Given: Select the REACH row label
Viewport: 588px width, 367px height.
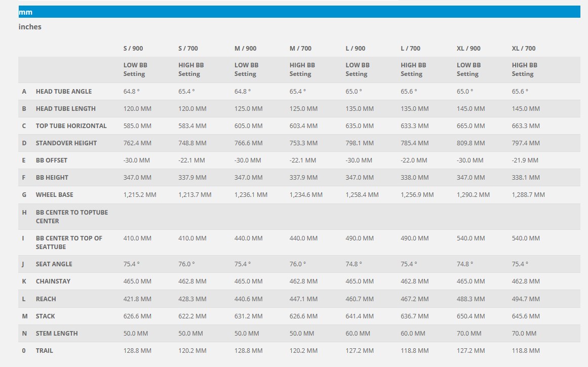Looking at the screenshot, I should 46,299.
